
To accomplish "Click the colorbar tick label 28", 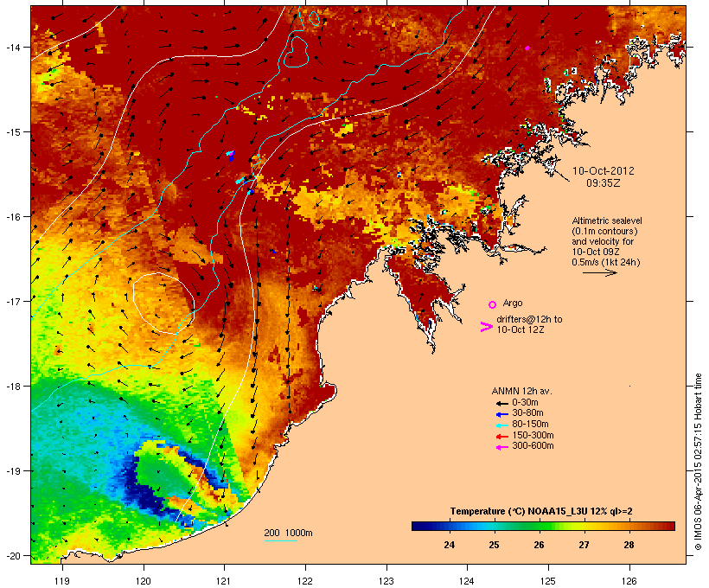I will click(x=629, y=545).
